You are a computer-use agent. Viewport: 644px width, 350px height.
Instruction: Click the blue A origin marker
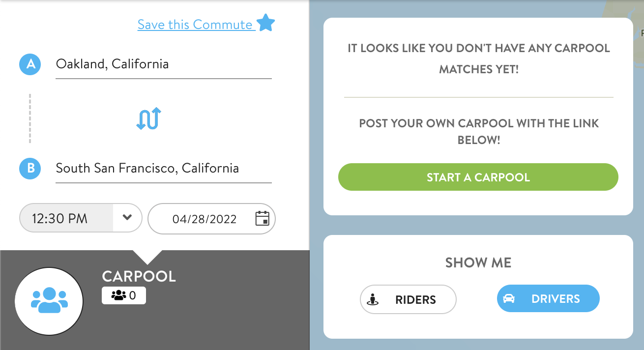click(31, 64)
